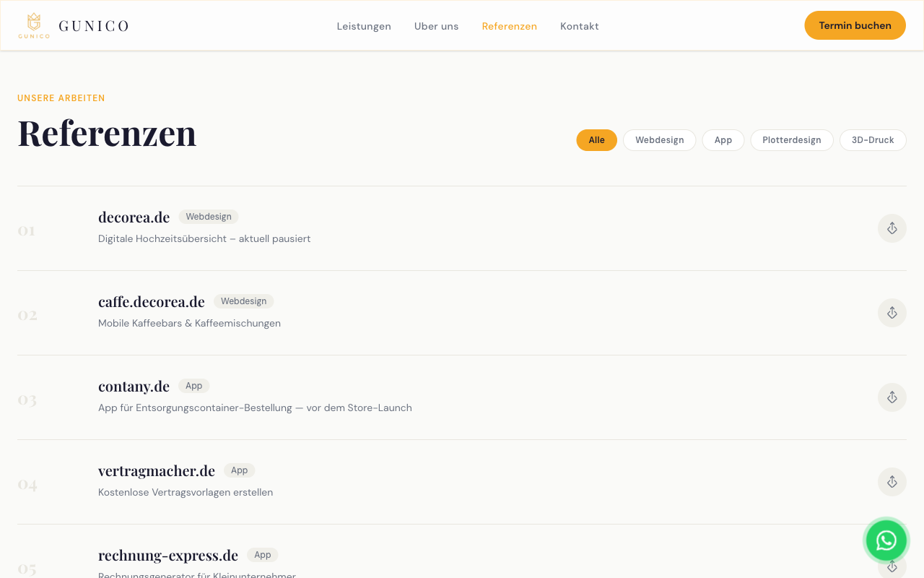Screen dimensions: 924x578
Task: Filter references by 3D-Druck pill
Action: click(x=873, y=140)
